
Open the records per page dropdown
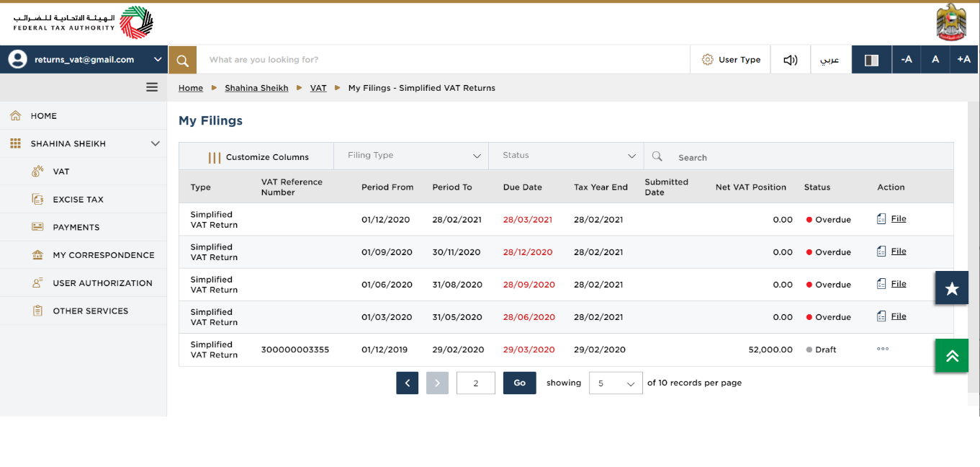pyautogui.click(x=616, y=383)
